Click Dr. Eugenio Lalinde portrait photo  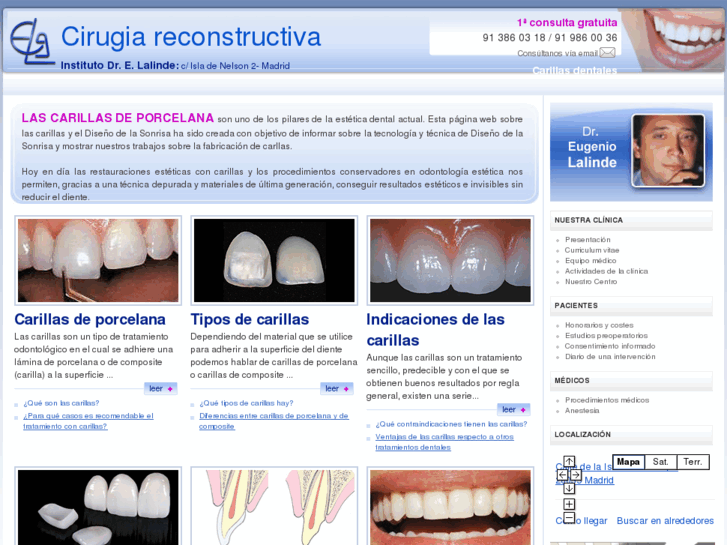pyautogui.click(x=668, y=151)
